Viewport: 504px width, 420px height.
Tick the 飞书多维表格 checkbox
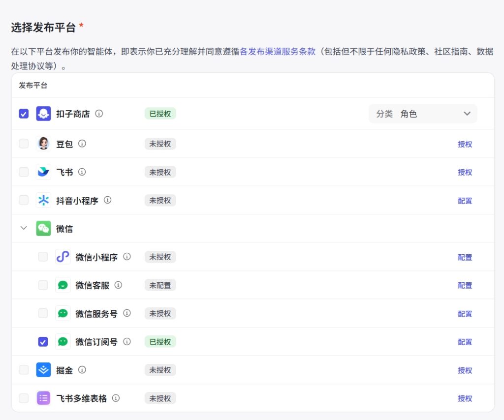[x=24, y=398]
